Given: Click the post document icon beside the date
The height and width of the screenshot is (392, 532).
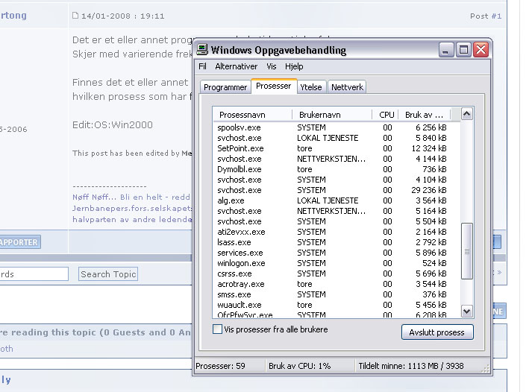Looking at the screenshot, I should pyautogui.click(x=75, y=15).
